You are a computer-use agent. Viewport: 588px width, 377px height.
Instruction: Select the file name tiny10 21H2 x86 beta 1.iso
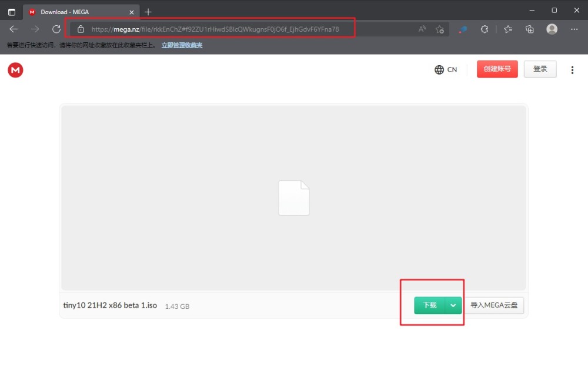[110, 305]
